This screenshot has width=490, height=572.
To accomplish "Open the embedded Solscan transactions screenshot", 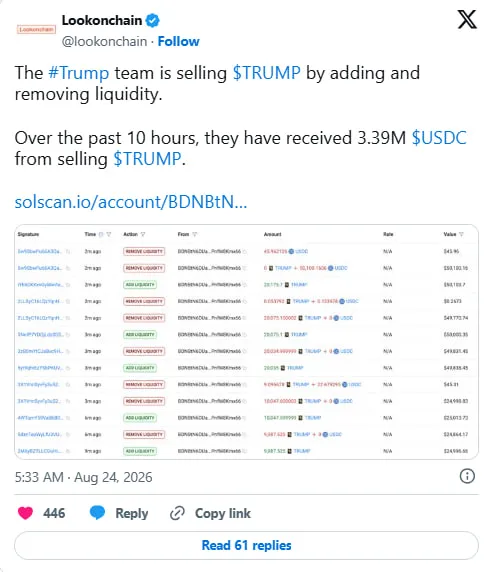I will [x=246, y=342].
